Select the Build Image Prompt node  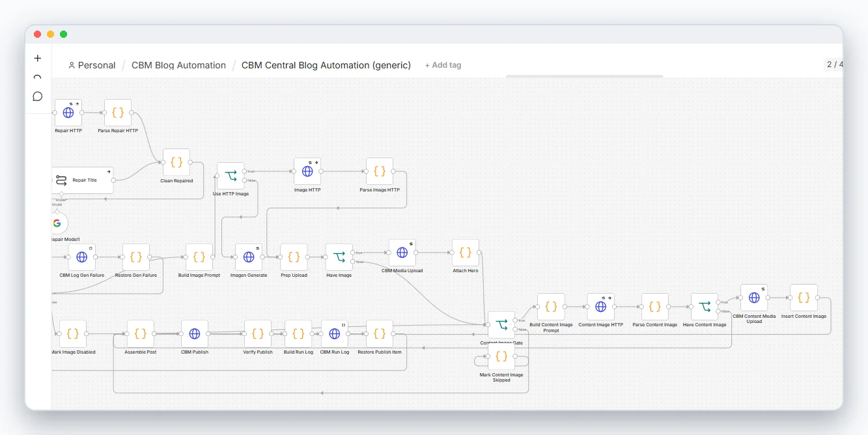pos(199,257)
